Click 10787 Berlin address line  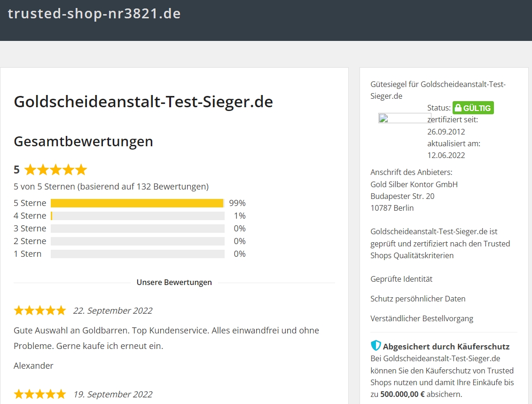[392, 208]
